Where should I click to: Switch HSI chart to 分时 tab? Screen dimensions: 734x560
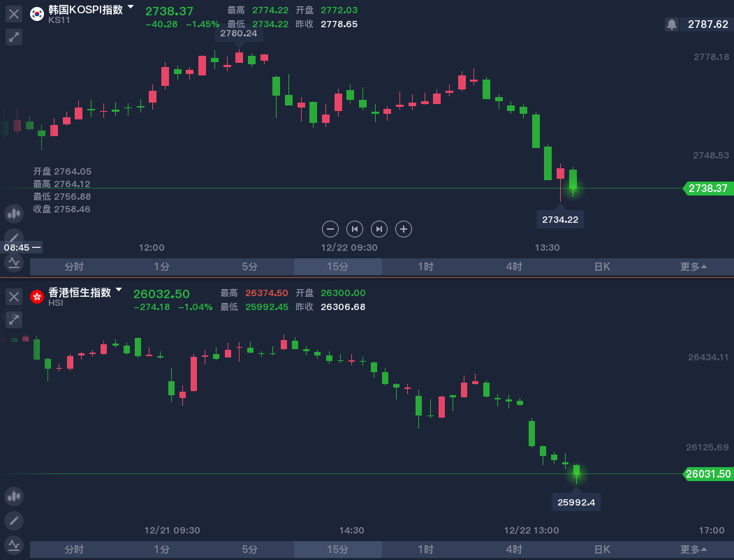pos(74,550)
